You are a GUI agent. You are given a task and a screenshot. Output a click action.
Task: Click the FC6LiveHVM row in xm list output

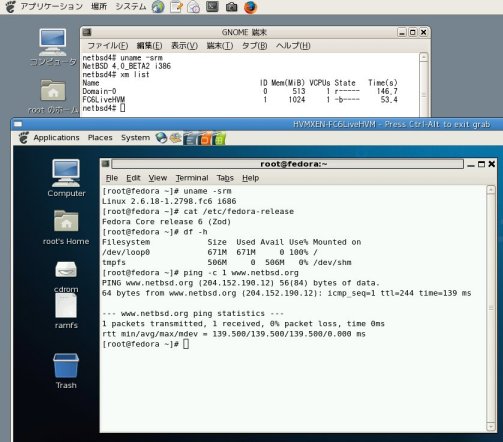pos(240,100)
